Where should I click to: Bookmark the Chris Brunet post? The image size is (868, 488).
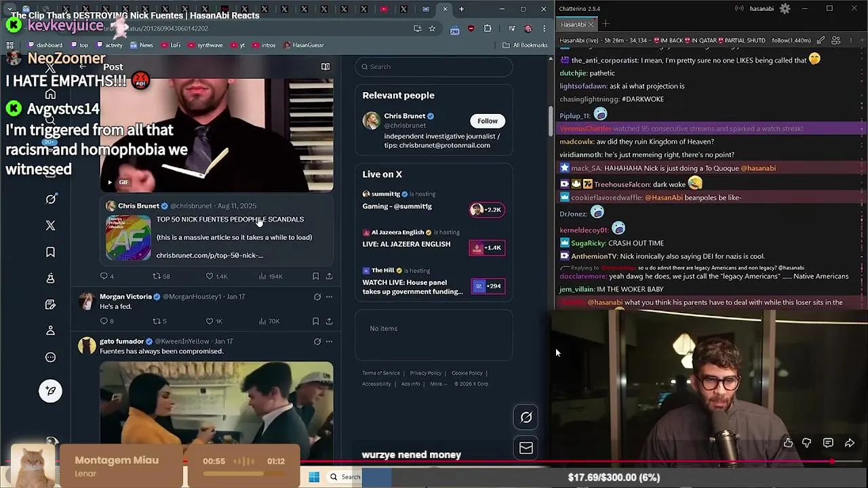(x=315, y=277)
